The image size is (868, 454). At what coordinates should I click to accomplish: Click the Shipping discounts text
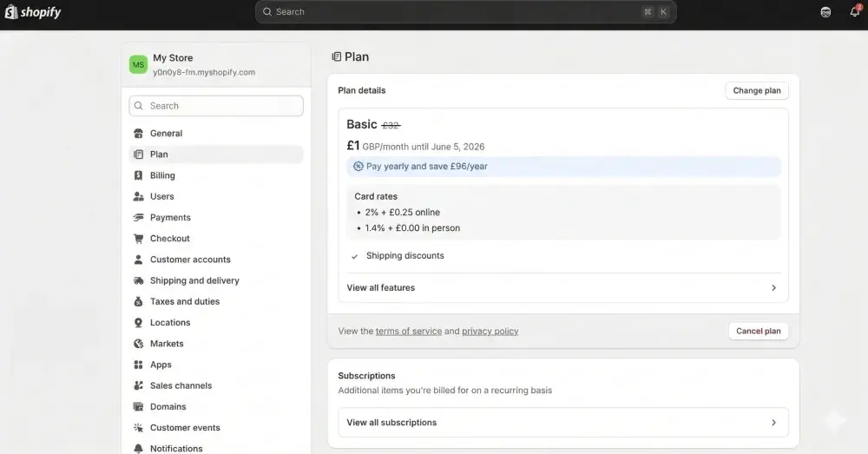click(x=405, y=256)
